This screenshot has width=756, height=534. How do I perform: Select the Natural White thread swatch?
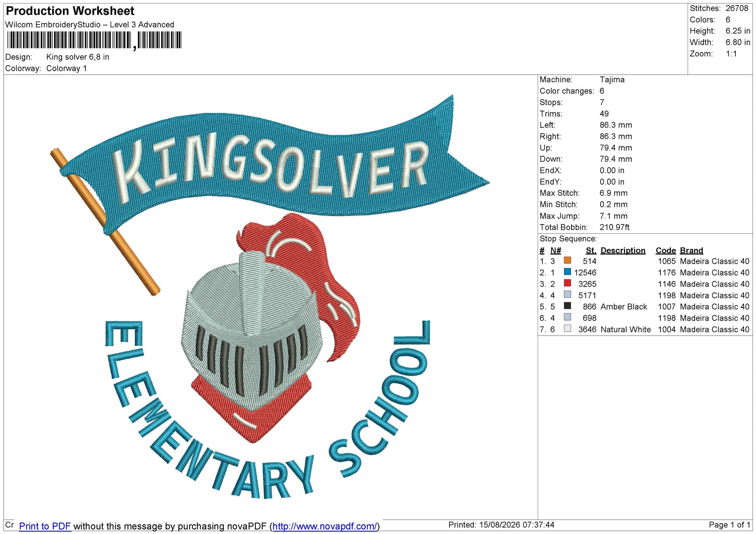click(x=567, y=329)
